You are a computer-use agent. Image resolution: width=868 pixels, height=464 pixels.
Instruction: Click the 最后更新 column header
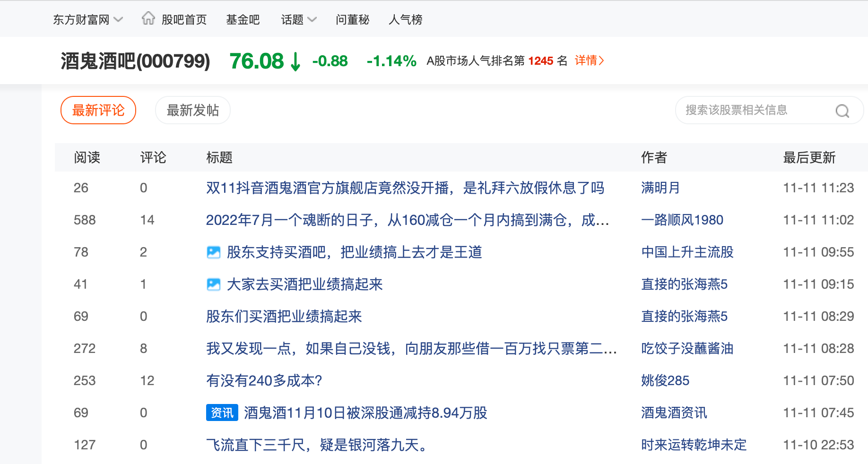pos(809,157)
